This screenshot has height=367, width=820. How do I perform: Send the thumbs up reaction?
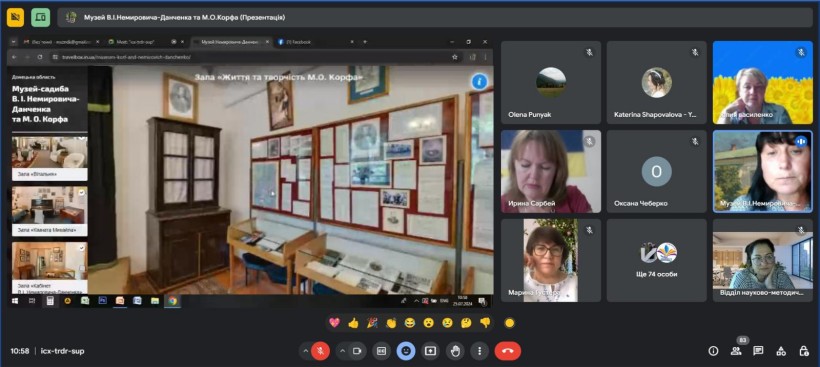tap(354, 323)
